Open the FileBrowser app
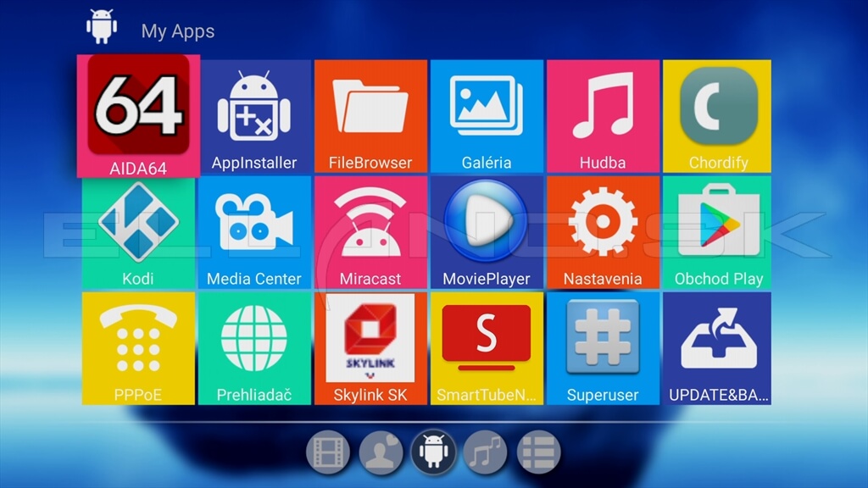 click(370, 116)
